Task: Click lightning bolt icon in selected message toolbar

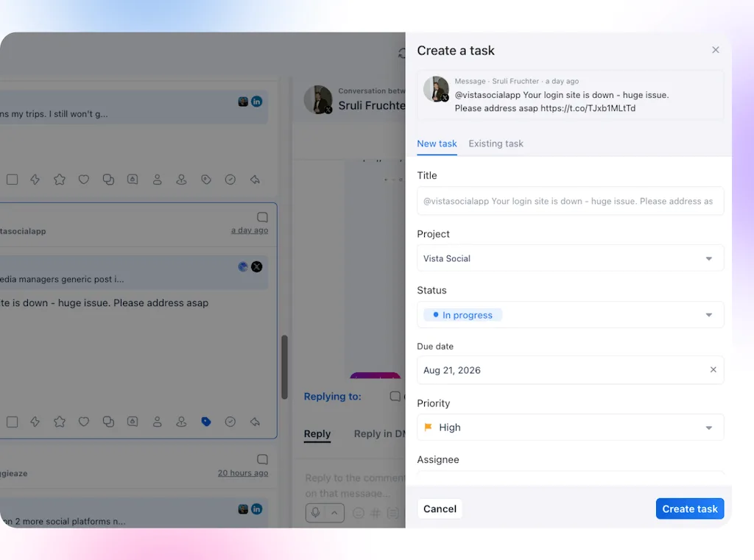Action: 35,422
